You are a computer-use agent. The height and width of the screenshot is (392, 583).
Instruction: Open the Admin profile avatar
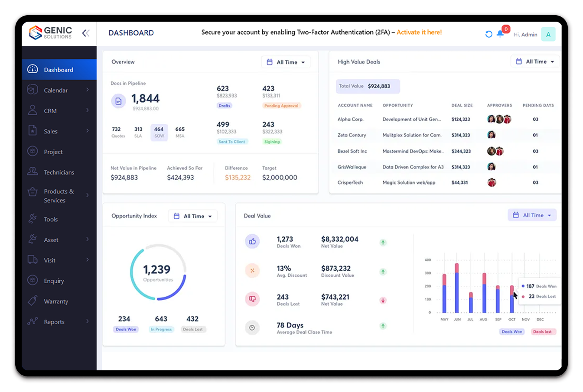click(x=548, y=35)
